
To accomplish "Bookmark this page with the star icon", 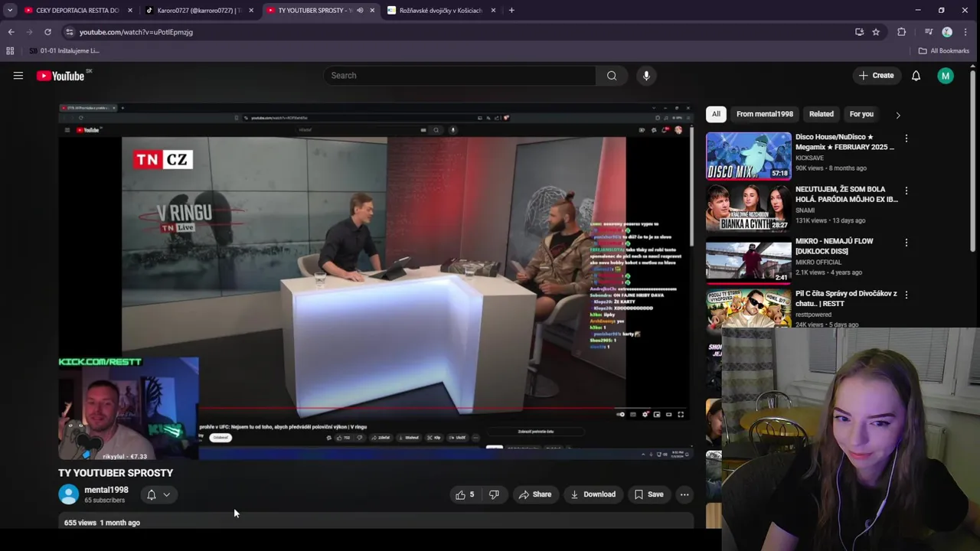I will (876, 32).
